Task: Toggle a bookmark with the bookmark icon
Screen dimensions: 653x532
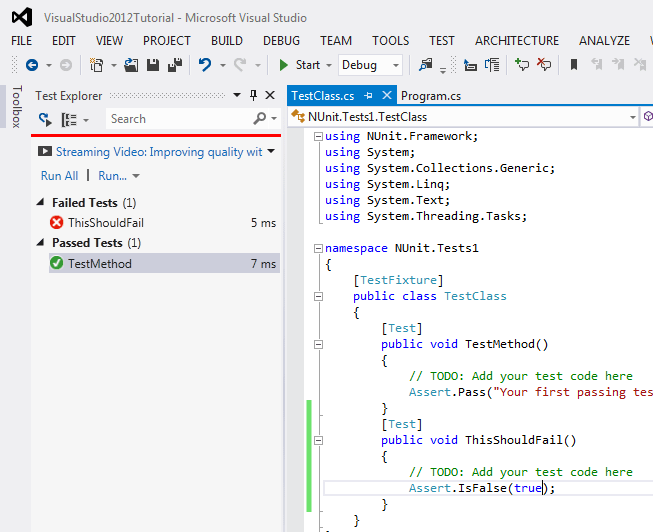Action: (574, 65)
